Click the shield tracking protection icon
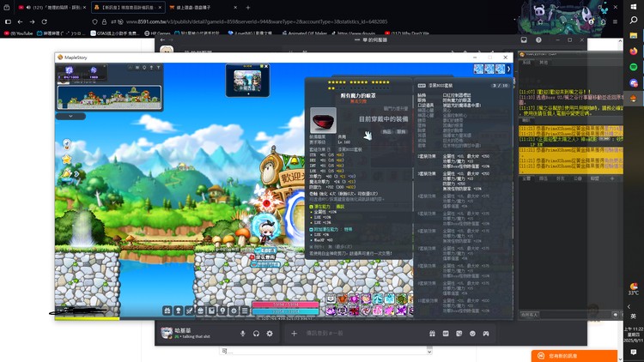Image resolution: width=644 pixels, height=362 pixels. pyautogui.click(x=94, y=21)
